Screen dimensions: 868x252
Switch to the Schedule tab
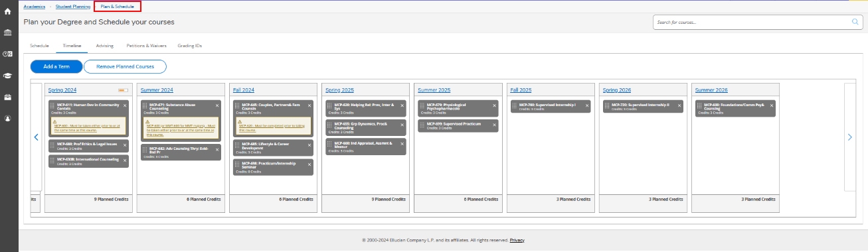(40, 46)
